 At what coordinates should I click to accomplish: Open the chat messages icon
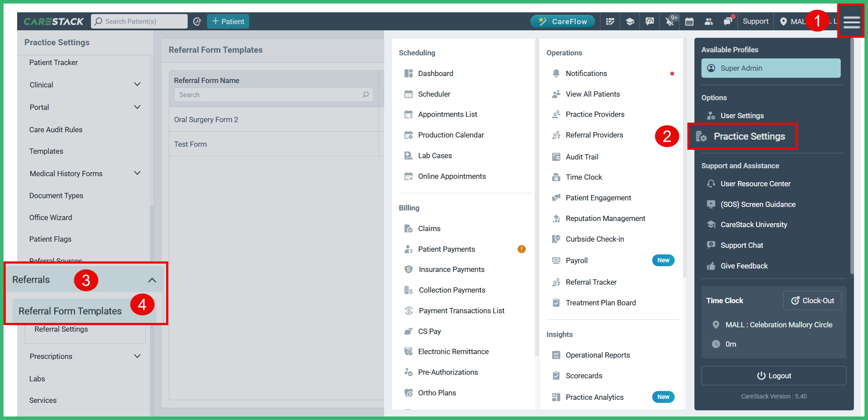click(728, 22)
